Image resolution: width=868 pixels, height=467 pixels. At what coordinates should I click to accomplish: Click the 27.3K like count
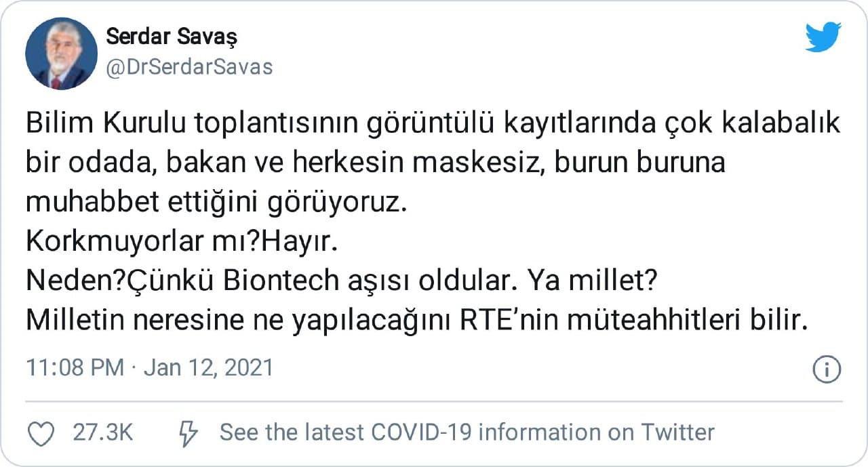[102, 432]
